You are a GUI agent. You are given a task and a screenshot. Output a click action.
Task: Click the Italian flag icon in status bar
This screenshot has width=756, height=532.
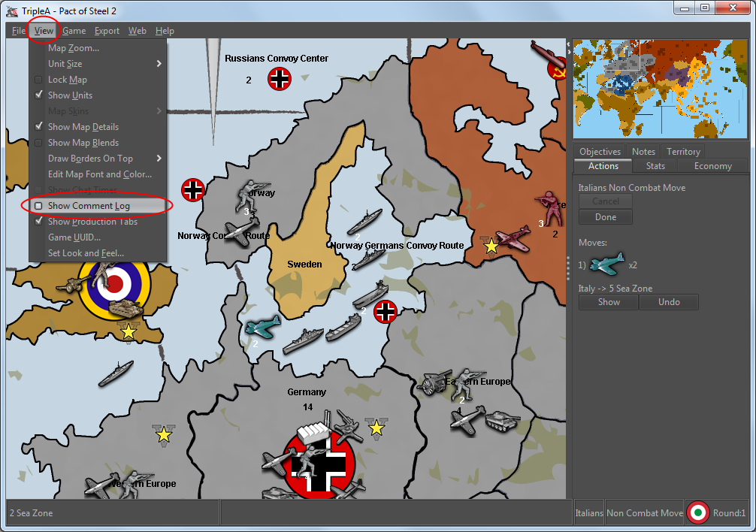click(698, 512)
